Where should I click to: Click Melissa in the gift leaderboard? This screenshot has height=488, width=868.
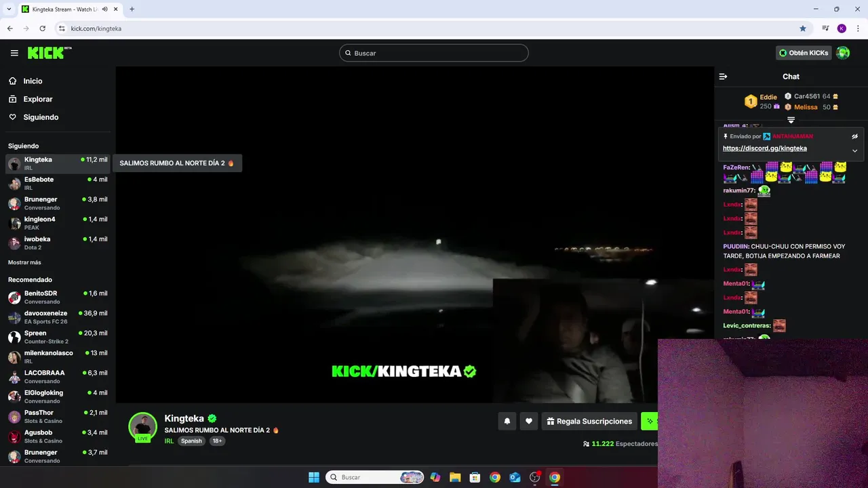pos(806,107)
